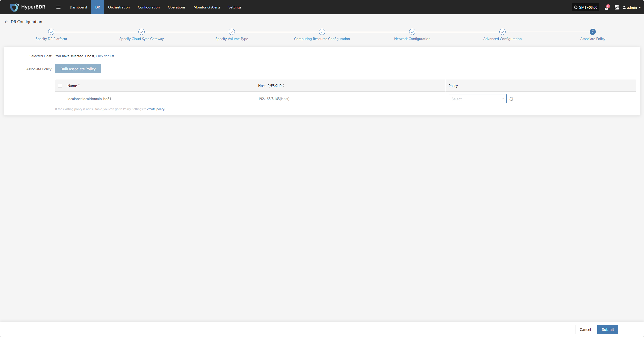Viewport: 644px width, 337px height.
Task: Click the Specify DR Platform step label
Action: [x=51, y=39]
